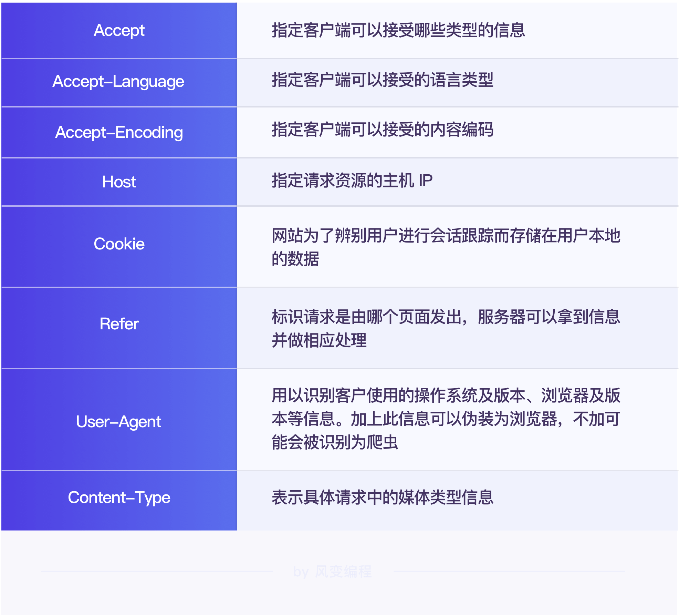The height and width of the screenshot is (616, 679).
Task: Click the Accept-Encoding description about content encoding
Action: click(383, 130)
